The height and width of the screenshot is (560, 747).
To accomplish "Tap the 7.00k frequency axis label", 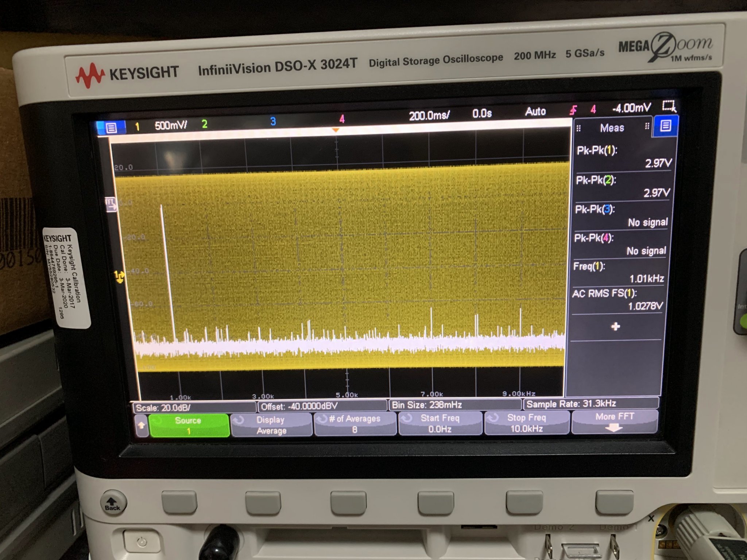I will 431,394.
